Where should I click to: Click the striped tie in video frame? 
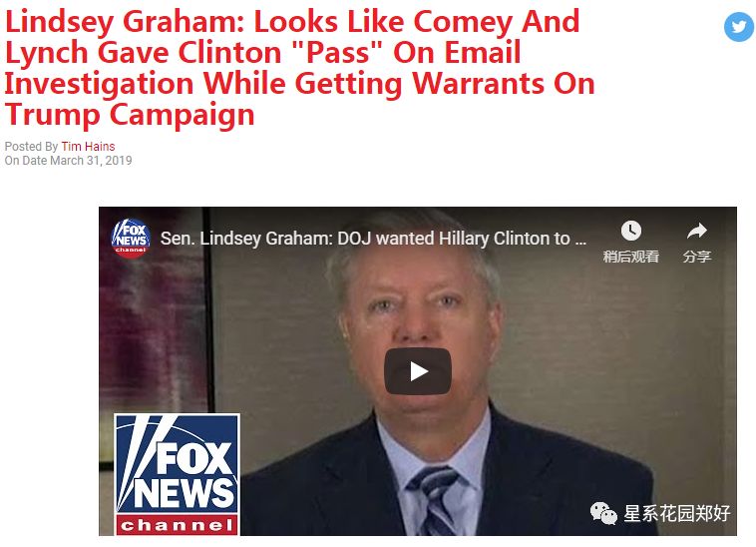434,500
